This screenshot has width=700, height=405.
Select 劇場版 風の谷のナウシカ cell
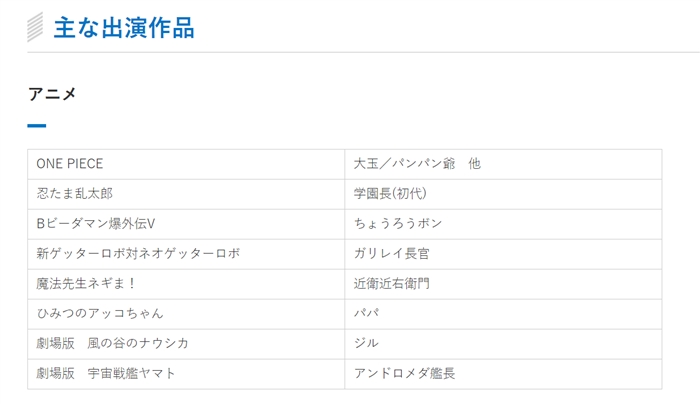pyautogui.click(x=113, y=343)
